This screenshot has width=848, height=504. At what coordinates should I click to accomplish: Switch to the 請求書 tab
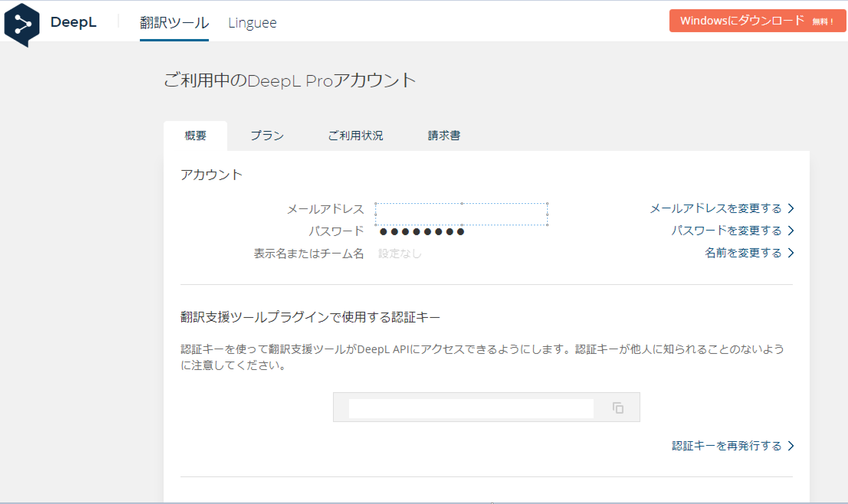444,135
